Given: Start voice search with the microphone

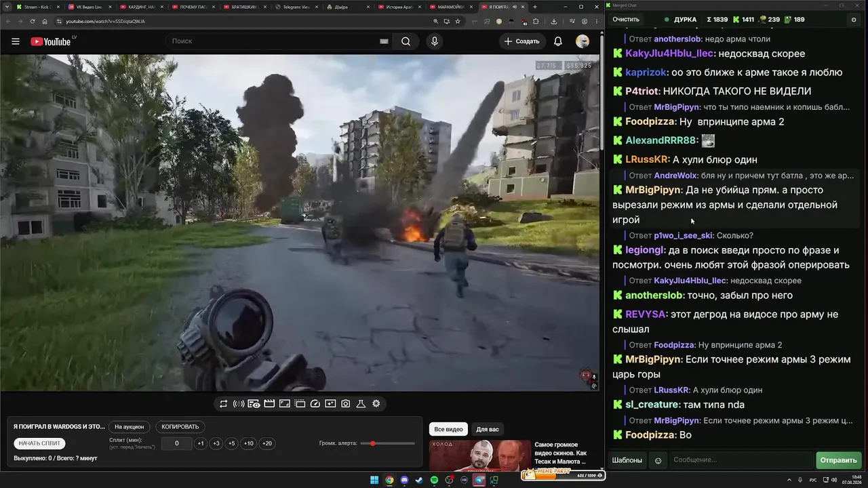Looking at the screenshot, I should 435,41.
